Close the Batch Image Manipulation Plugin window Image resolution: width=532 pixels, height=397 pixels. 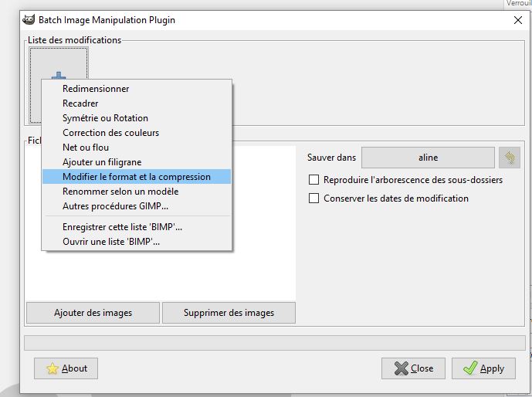pos(518,20)
